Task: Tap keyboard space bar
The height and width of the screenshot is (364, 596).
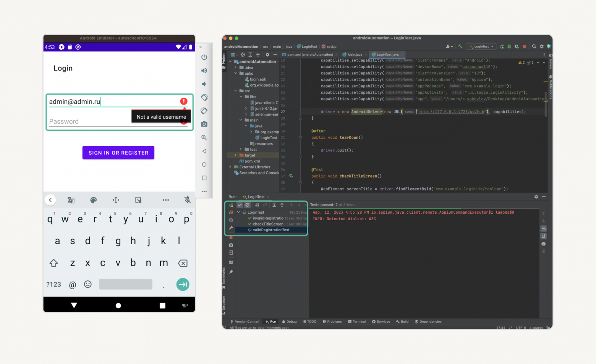Action: point(126,284)
